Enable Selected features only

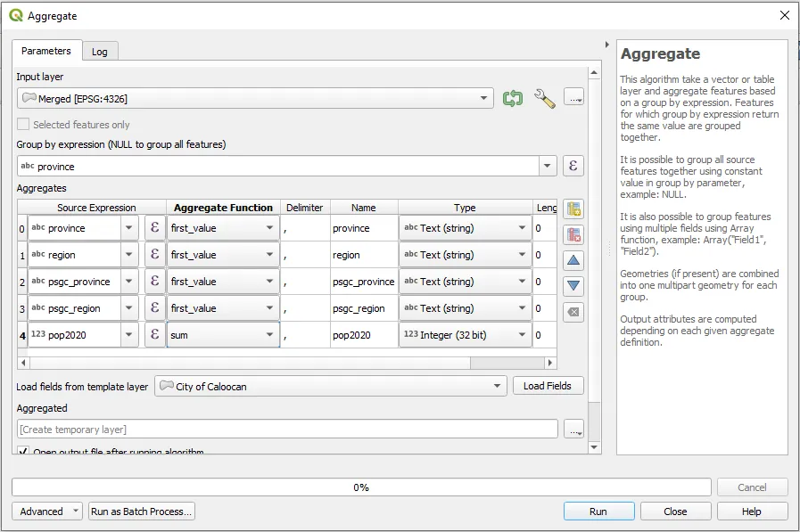click(22, 125)
